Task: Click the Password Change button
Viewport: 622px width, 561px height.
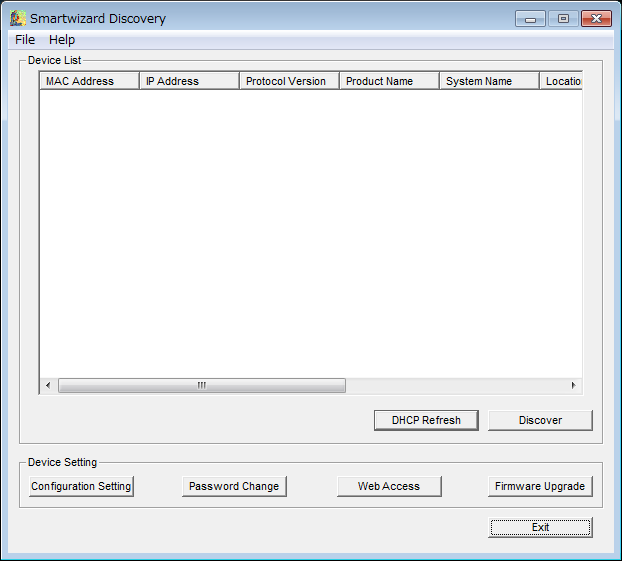Action: [234, 486]
